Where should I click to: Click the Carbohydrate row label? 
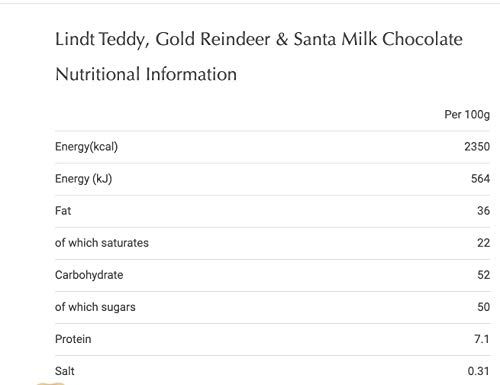[x=89, y=275]
